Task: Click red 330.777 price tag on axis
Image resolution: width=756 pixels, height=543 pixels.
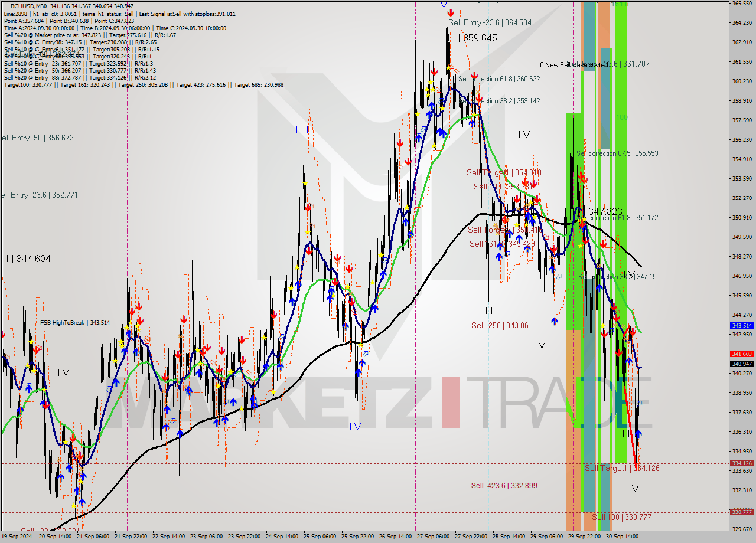Action: pos(742,512)
